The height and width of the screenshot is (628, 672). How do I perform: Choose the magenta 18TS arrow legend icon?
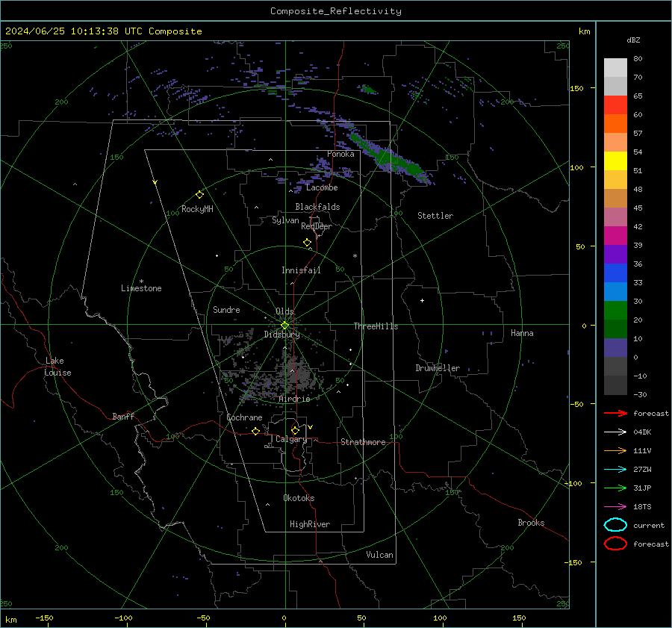615,507
